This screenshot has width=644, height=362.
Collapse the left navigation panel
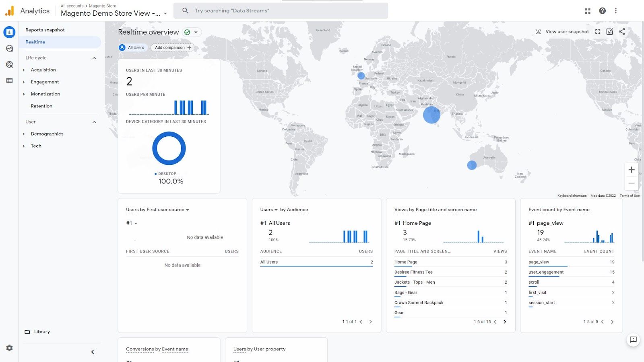coord(93,352)
